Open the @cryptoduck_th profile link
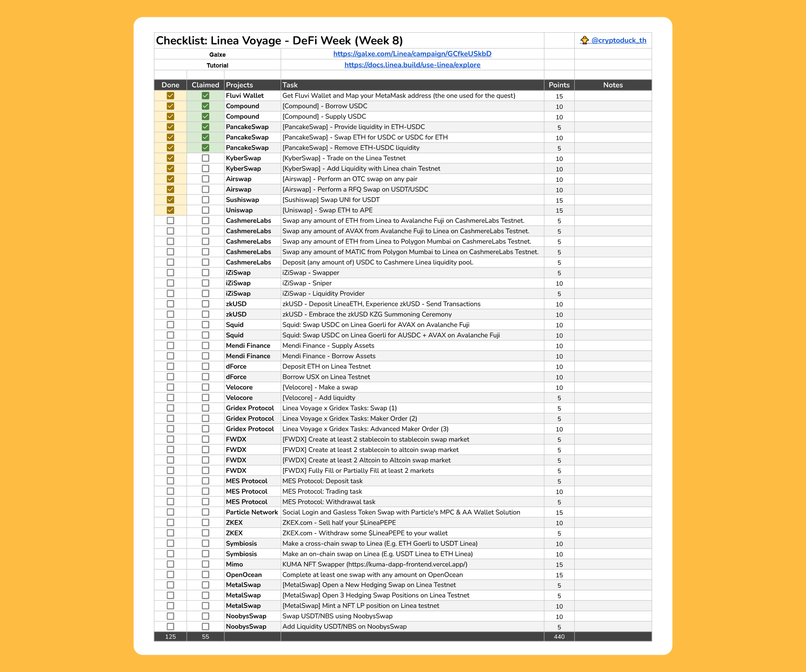The width and height of the screenshot is (806, 672). 618,41
